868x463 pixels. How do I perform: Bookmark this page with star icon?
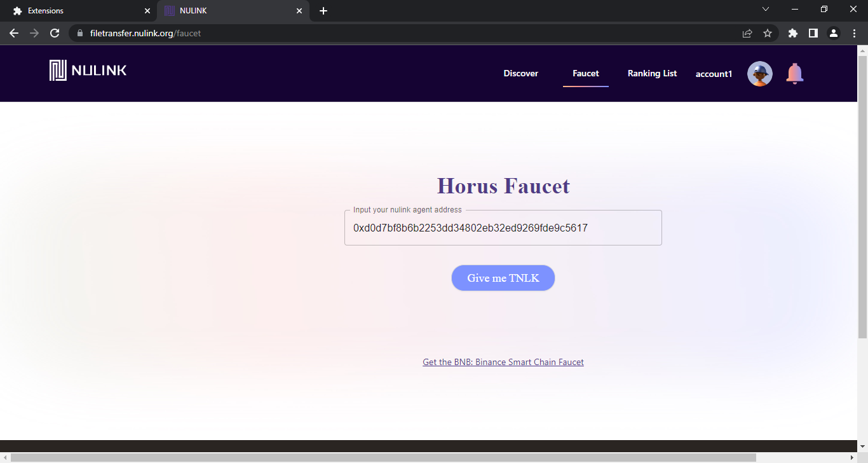pos(767,33)
